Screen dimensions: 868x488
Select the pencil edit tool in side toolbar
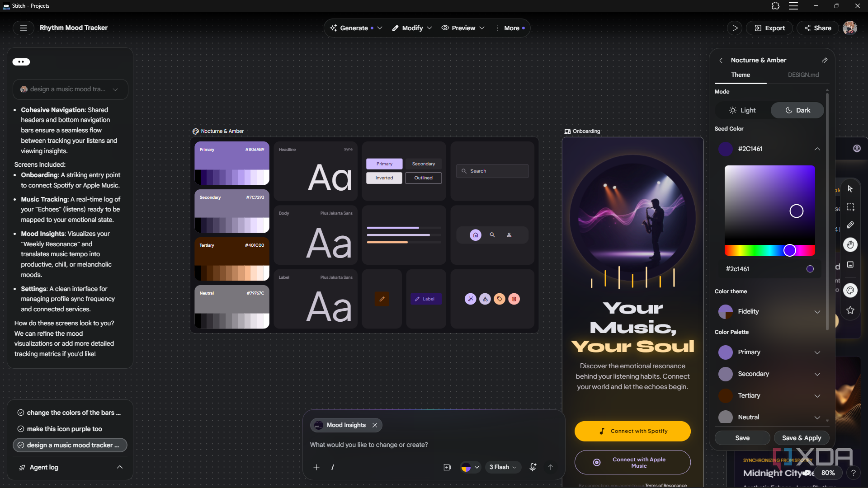click(850, 225)
